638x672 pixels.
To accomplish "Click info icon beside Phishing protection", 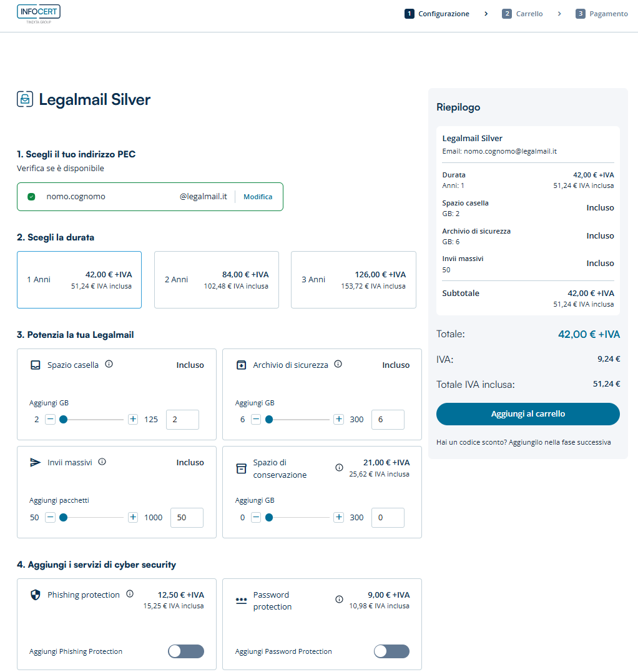I will 130,594.
